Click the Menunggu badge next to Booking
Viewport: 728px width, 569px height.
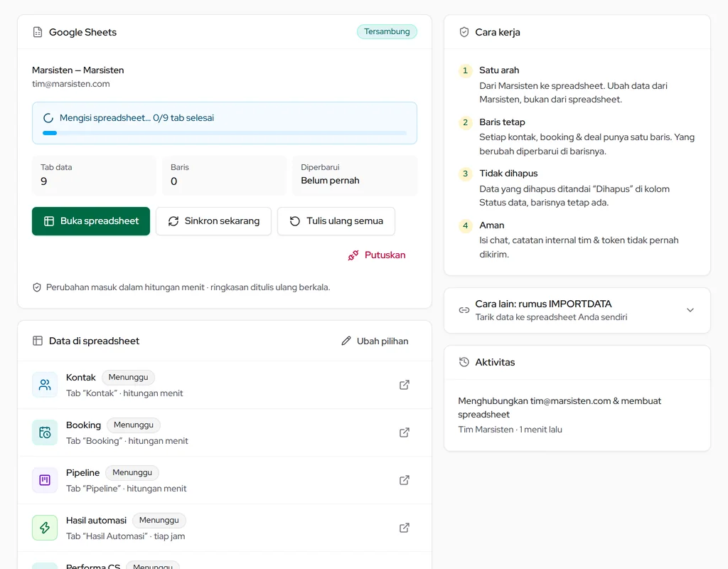133,425
